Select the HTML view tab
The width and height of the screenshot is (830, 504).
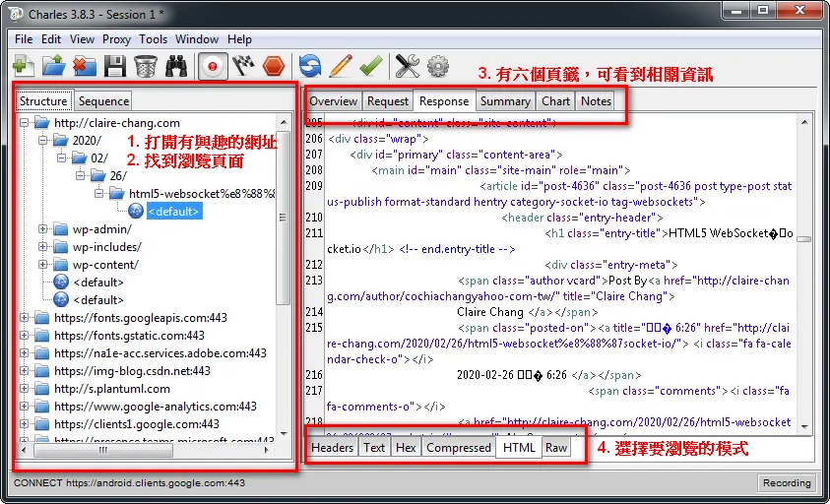click(x=519, y=447)
